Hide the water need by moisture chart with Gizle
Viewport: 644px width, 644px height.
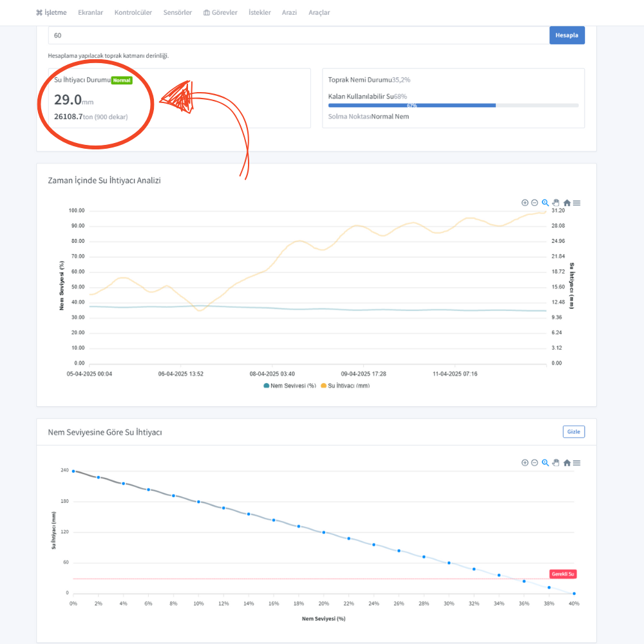click(573, 431)
